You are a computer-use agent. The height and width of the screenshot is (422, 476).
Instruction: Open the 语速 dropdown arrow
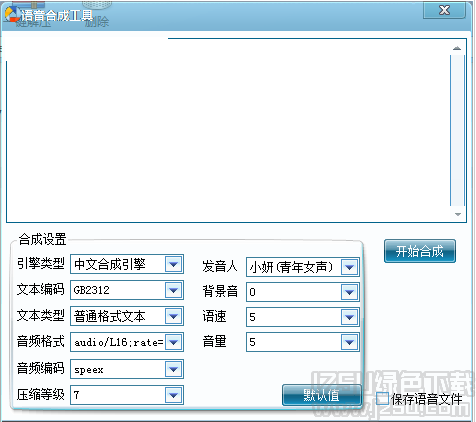point(350,317)
